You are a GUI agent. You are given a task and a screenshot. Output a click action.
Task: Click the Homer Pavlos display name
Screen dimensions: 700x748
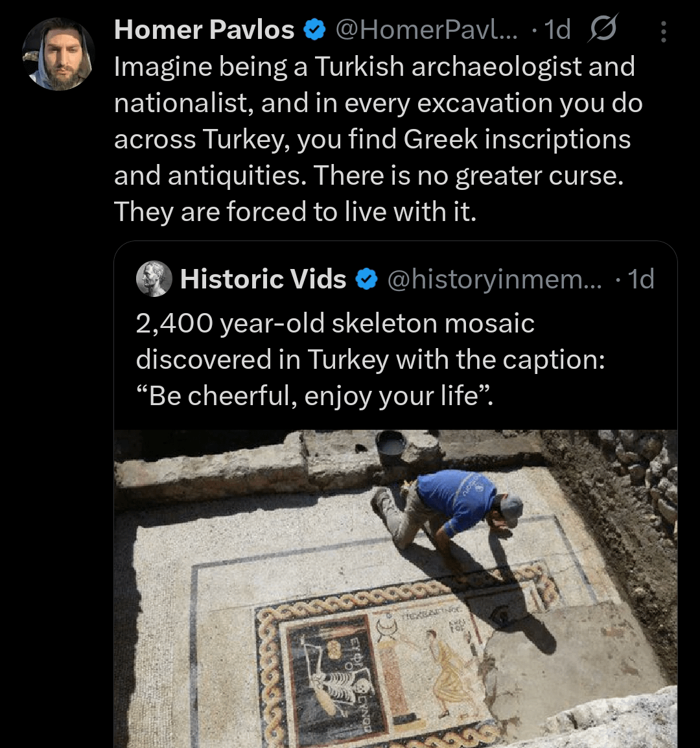coord(204,30)
